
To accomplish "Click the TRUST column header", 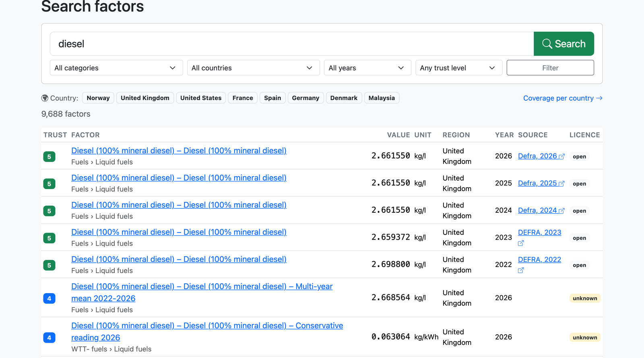I will tap(55, 135).
